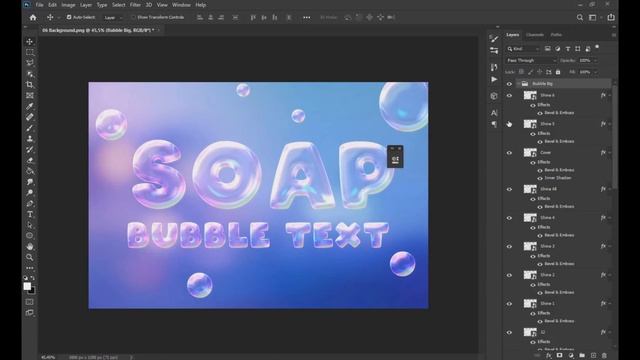
Task: Toggle visibility of the Shine 1 layer
Action: coord(509,304)
